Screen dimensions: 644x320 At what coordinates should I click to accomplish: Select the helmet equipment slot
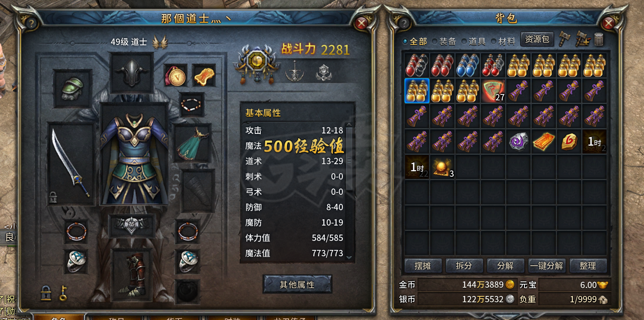(x=132, y=73)
